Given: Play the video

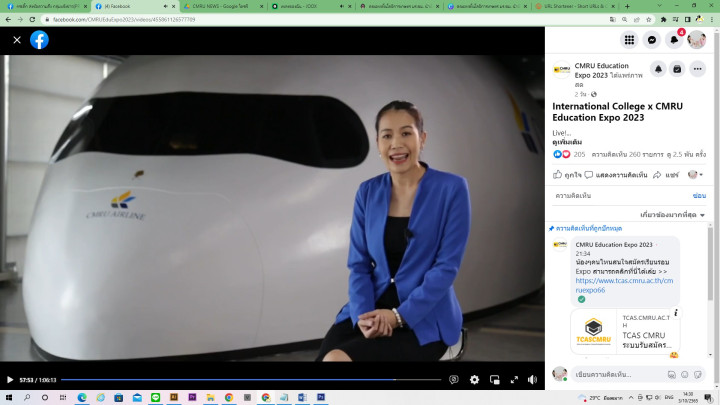Looking at the screenshot, I should pyautogui.click(x=10, y=380).
